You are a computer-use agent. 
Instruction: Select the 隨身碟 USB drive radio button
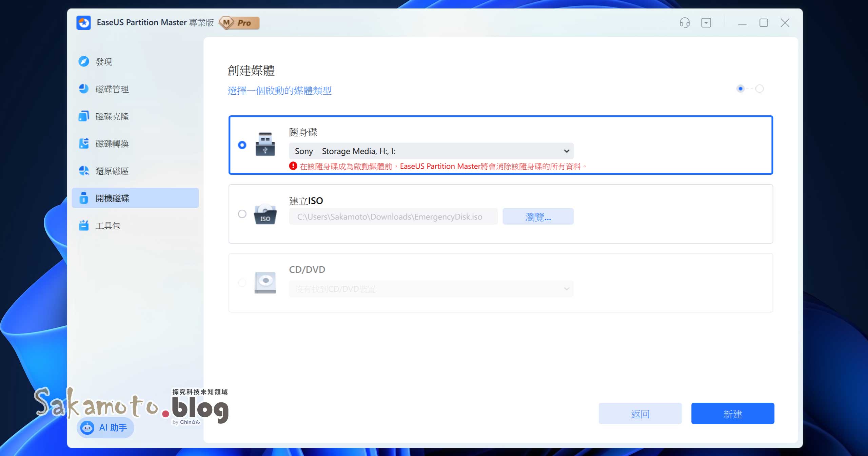[242, 145]
